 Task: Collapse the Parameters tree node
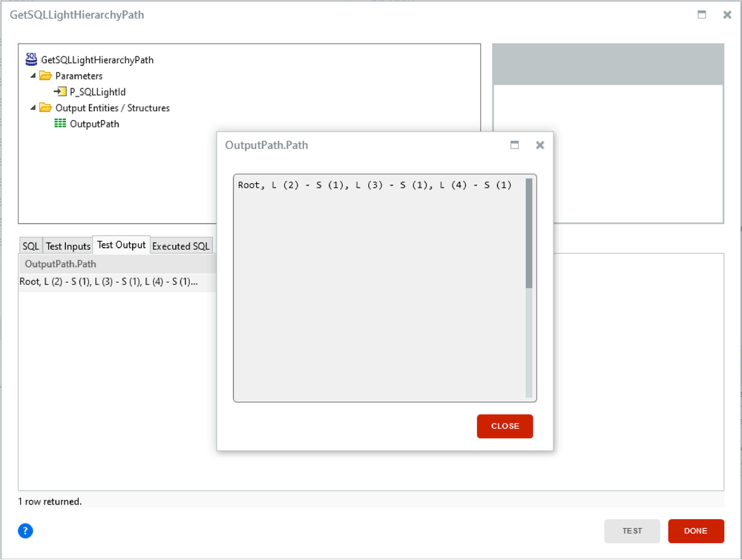pos(32,75)
